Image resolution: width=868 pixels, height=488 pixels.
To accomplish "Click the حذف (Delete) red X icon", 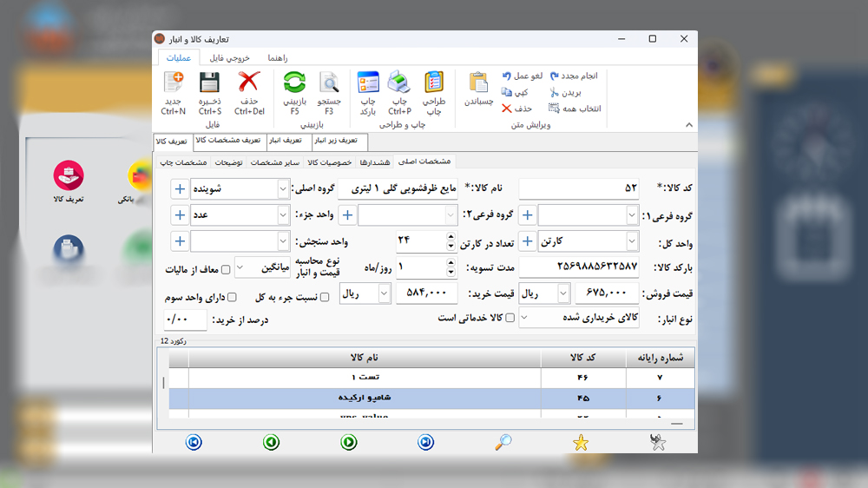I will point(249,84).
